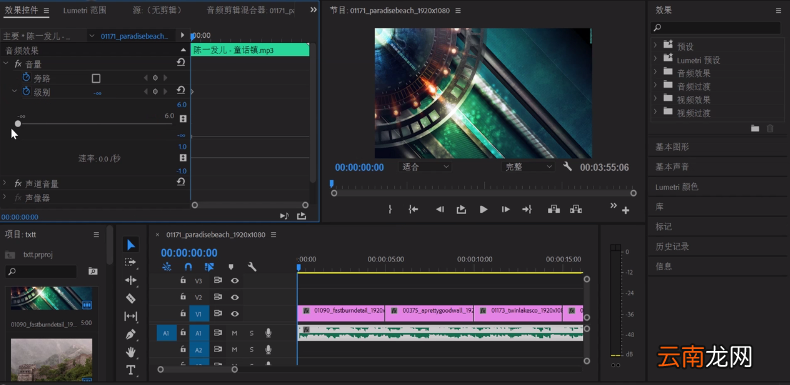The image size is (790, 385).
Task: Toggle snap magnet in timeline
Action: (x=188, y=267)
